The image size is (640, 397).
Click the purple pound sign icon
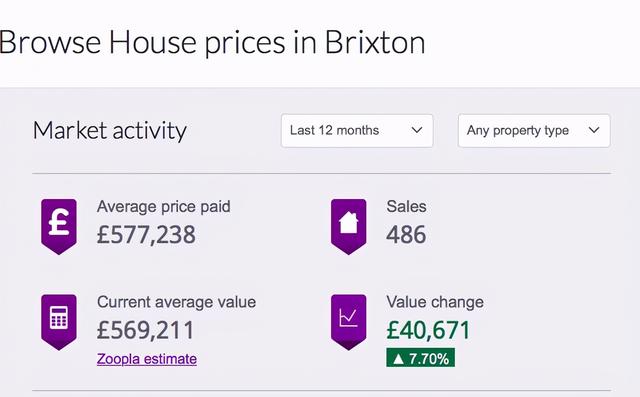tap(59, 226)
